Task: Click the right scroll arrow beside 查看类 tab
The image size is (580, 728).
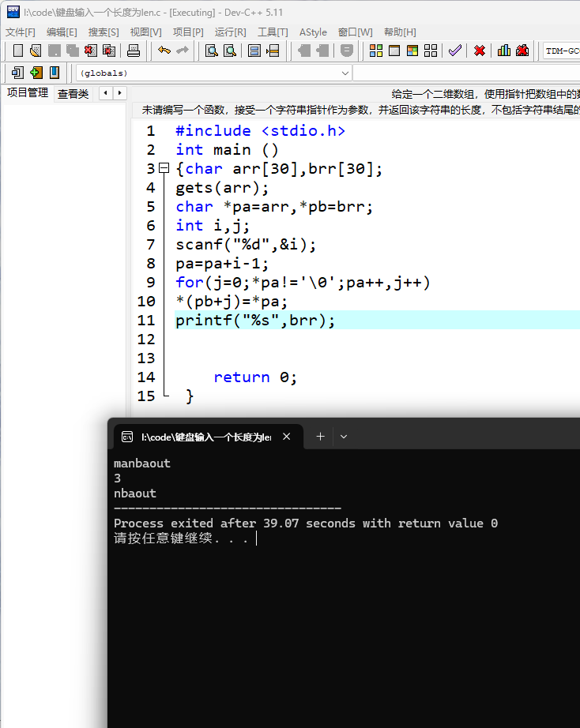Action: [120, 93]
